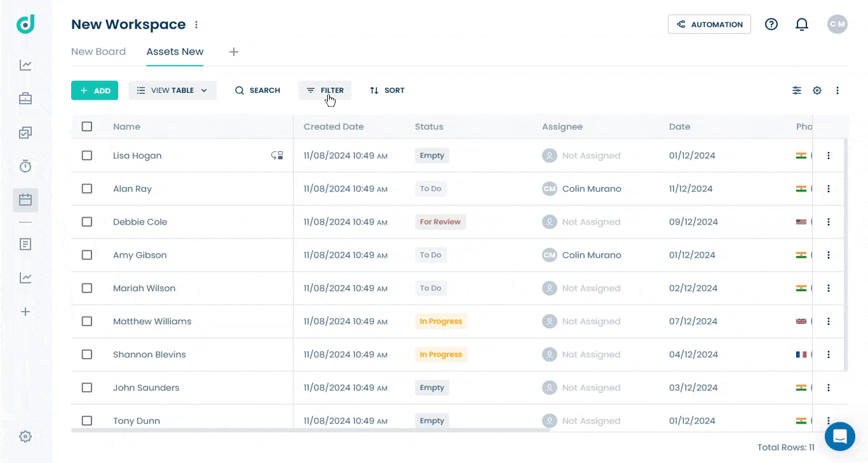This screenshot has height=463, width=868.
Task: Click the column adjust sliders icon
Action: [x=797, y=90]
